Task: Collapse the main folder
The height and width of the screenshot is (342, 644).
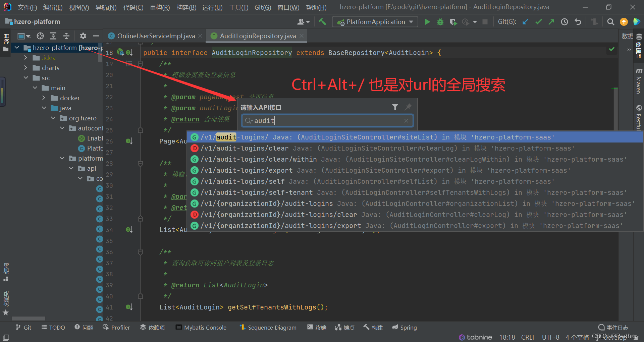Action: [x=35, y=88]
